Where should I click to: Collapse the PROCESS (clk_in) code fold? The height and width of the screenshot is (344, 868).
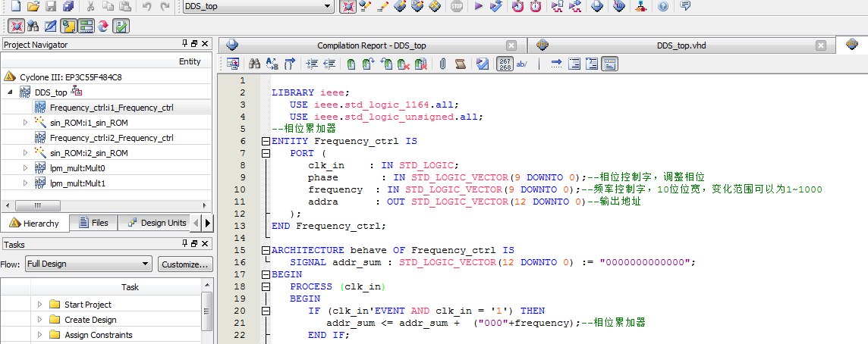(x=265, y=286)
